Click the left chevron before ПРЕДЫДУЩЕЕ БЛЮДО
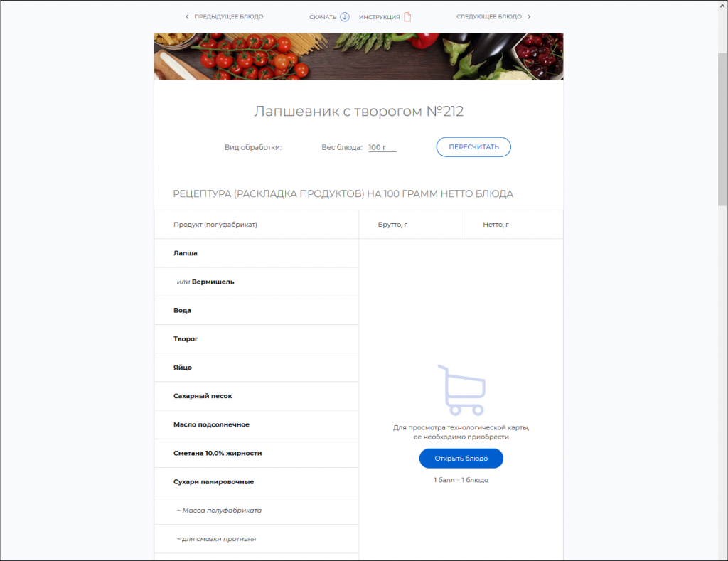This screenshot has height=561, width=728. 187,17
